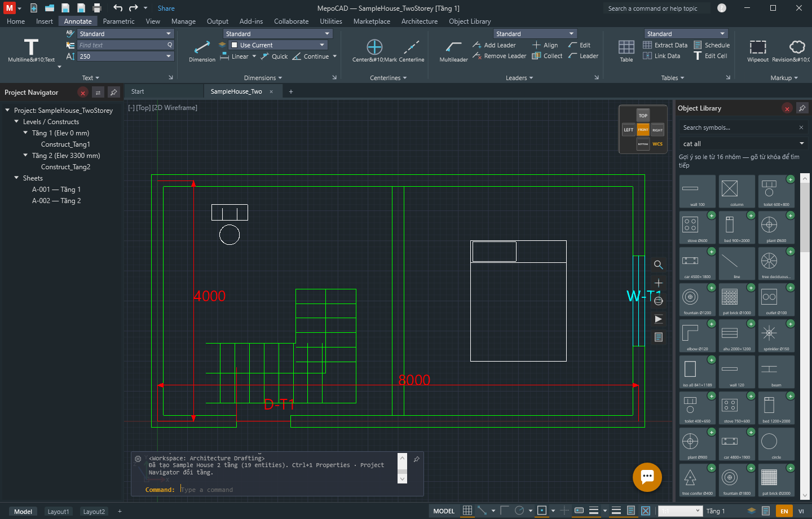Click the FRONT face of view cube
The image size is (812, 519).
643,130
